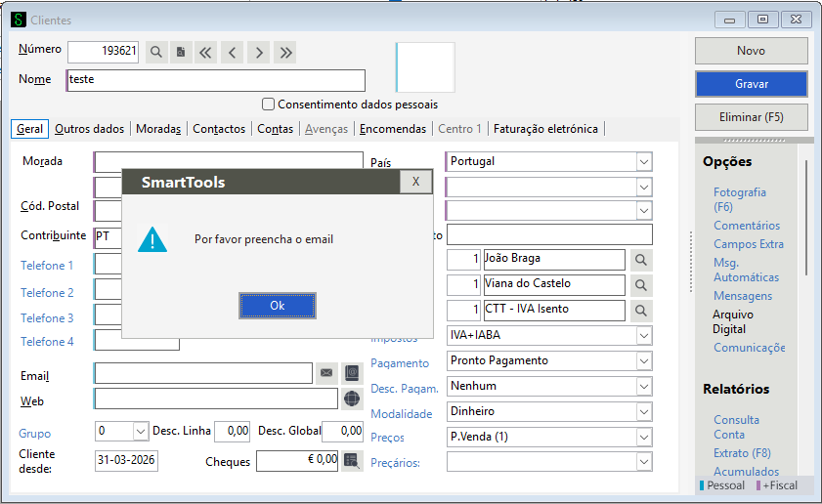Tick the Consentimento dados pessoais checkbox
The height and width of the screenshot is (504, 822).
(x=268, y=105)
